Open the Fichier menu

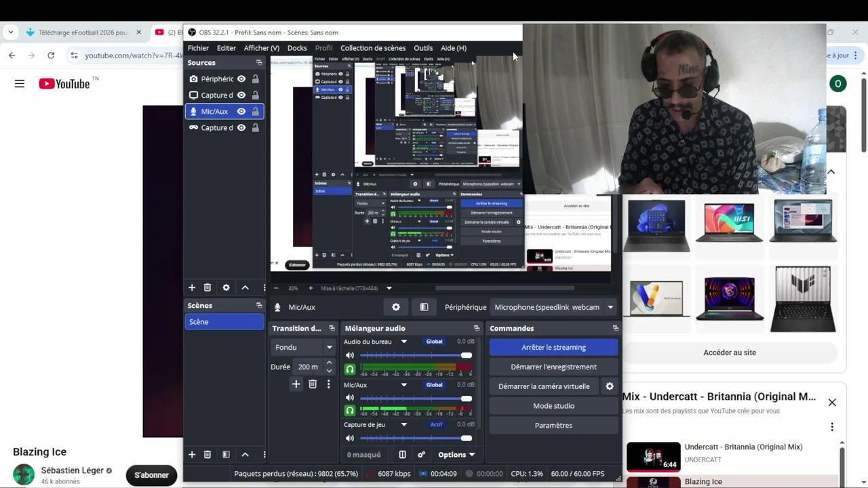(x=198, y=48)
